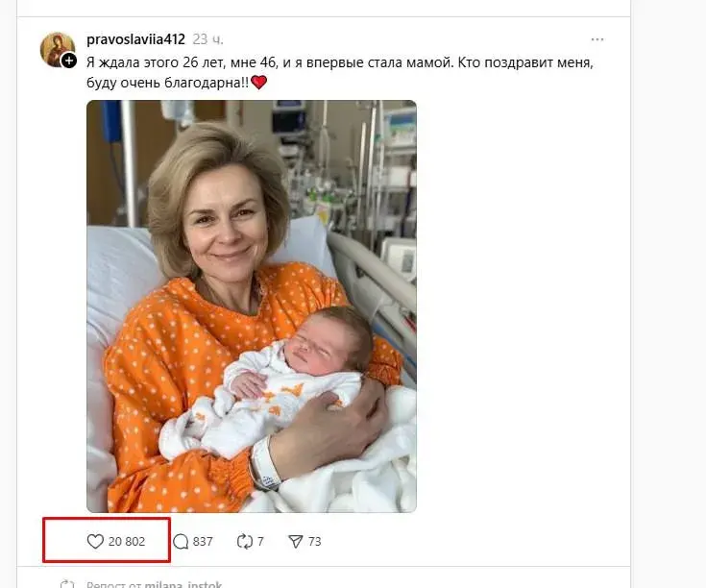Click the red heart emoji in the post text
Viewport: 706px width, 588px height.
pos(257,83)
